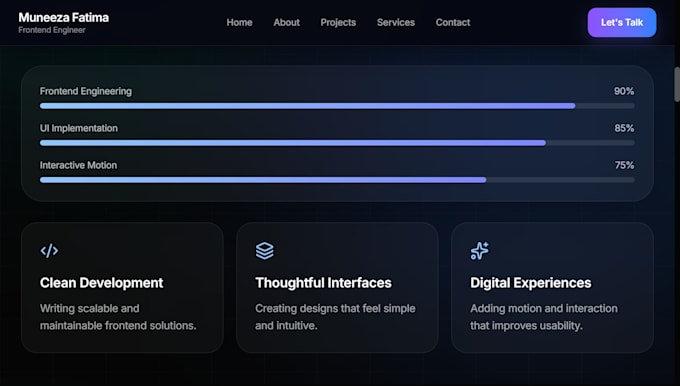This screenshot has width=680, height=386.
Task: Click the Frontend Engineer subtitle in header
Action: coord(52,30)
